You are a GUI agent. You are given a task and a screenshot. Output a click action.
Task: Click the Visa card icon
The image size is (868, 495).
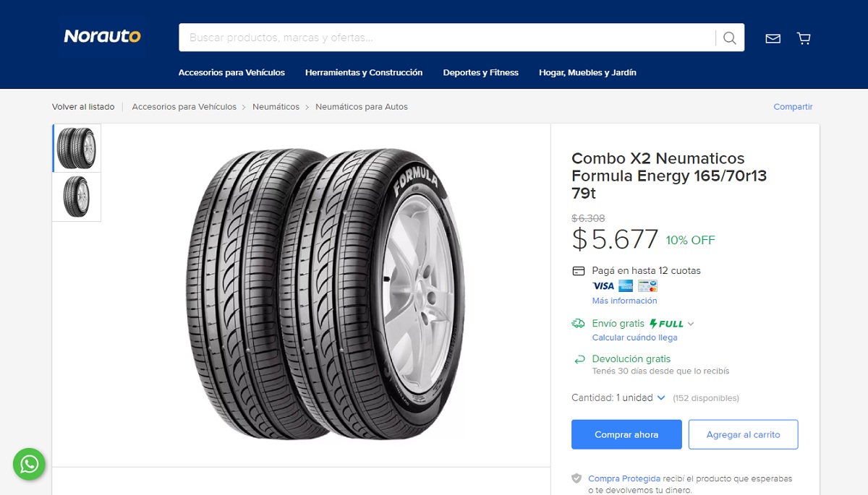pos(603,286)
